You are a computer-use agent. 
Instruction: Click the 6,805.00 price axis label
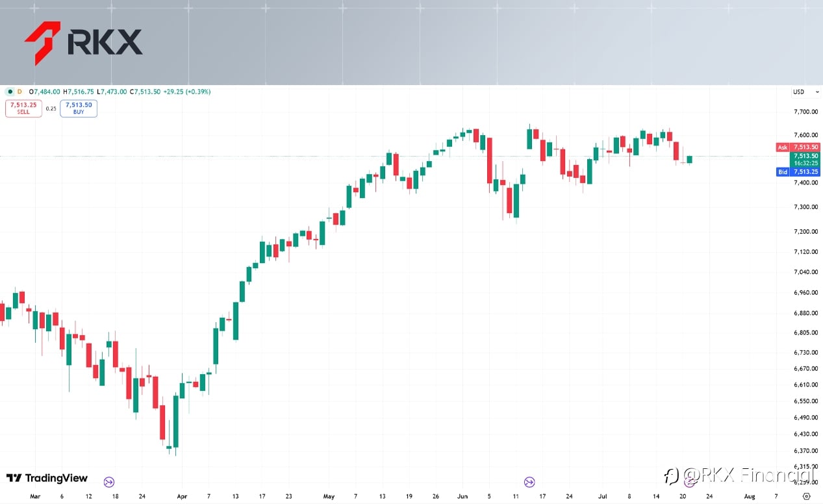(x=805, y=333)
